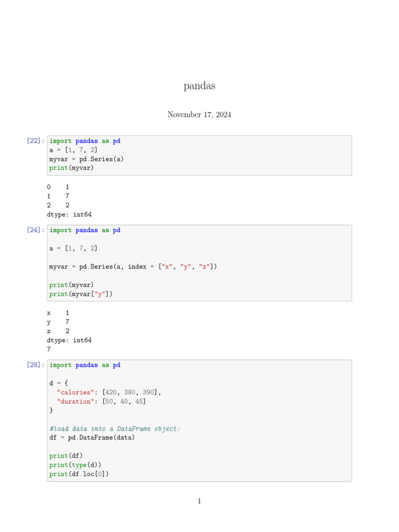Click the print(df.loc[0]) code line
Image resolution: width=399 pixels, height=532 pixels.
point(79,474)
